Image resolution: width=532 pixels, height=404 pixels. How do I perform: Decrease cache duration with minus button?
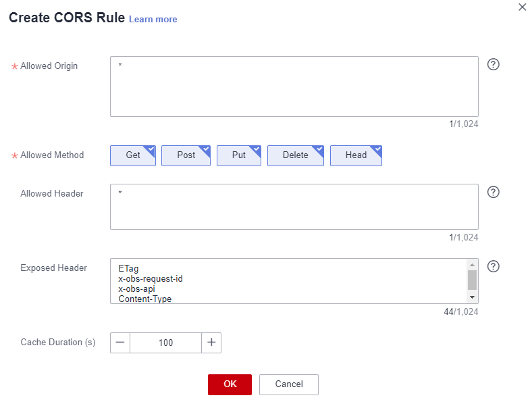[x=120, y=343]
